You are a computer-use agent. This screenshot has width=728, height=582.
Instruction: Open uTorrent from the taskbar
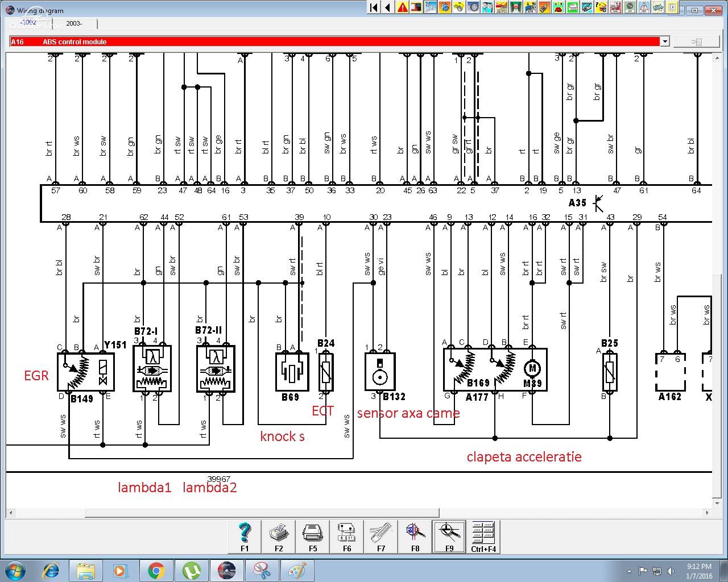coord(191,570)
